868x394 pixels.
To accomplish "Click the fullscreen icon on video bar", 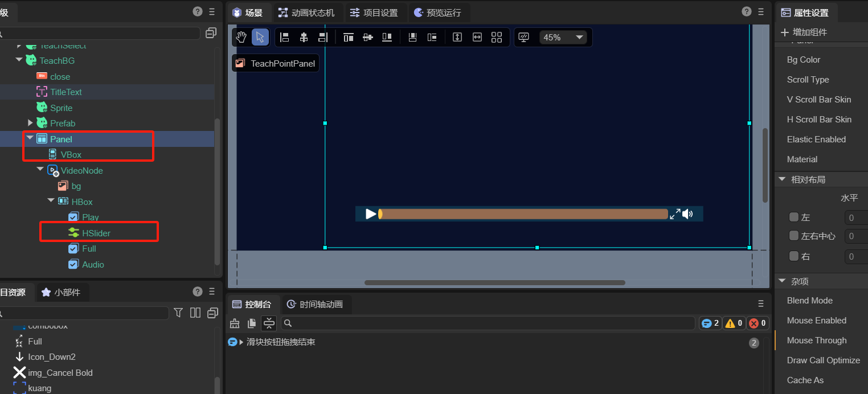I will pos(675,214).
